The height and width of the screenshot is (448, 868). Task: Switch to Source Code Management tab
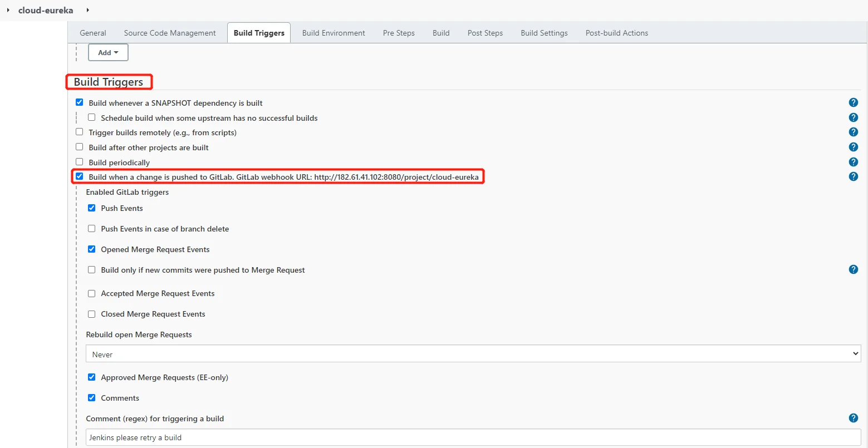tap(170, 33)
